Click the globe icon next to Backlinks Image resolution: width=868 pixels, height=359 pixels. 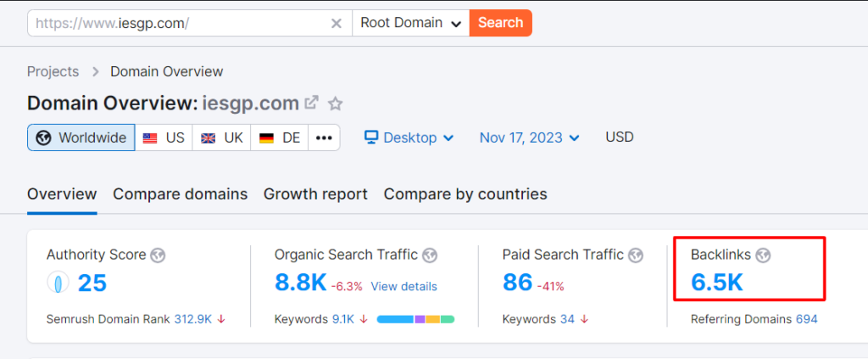tap(764, 255)
